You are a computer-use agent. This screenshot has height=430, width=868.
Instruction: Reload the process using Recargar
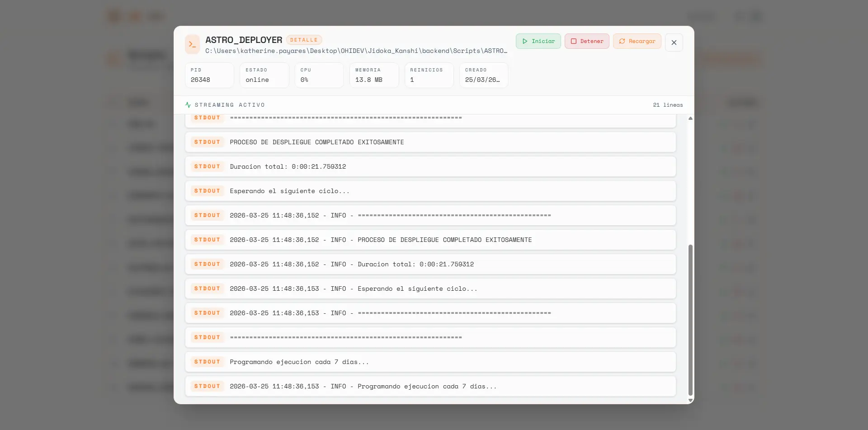(637, 41)
